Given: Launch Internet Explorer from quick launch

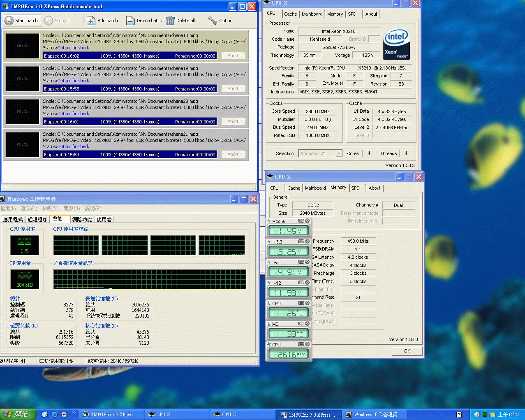Looking at the screenshot, I should click(54, 415).
